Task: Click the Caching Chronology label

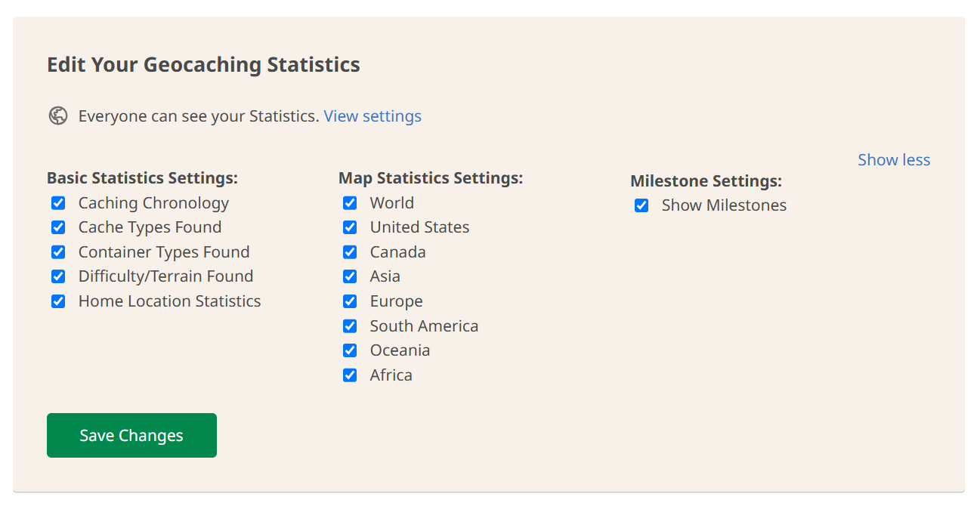Action: [153, 203]
